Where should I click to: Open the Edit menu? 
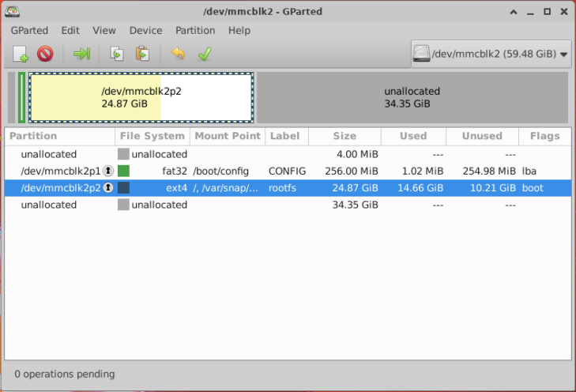pos(70,30)
